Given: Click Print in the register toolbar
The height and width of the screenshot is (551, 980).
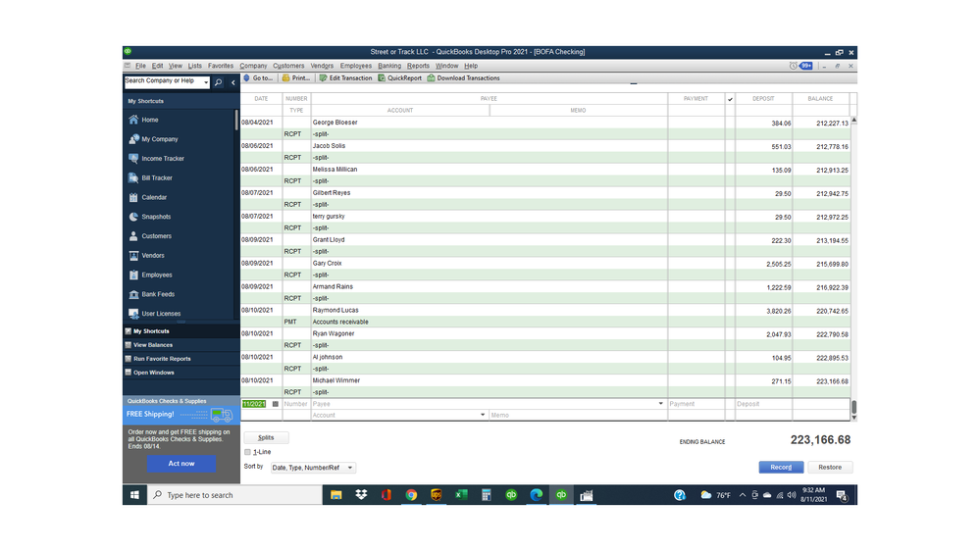Looking at the screenshot, I should click(x=295, y=78).
